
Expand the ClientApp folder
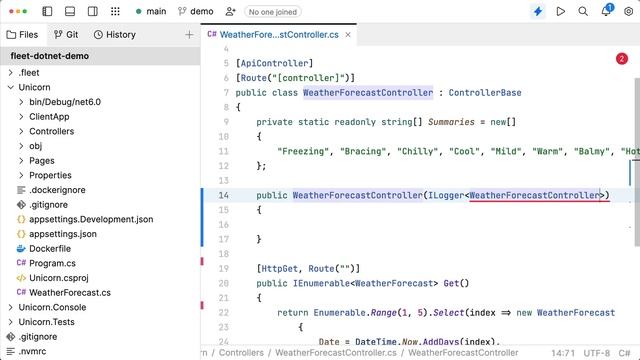[21, 117]
